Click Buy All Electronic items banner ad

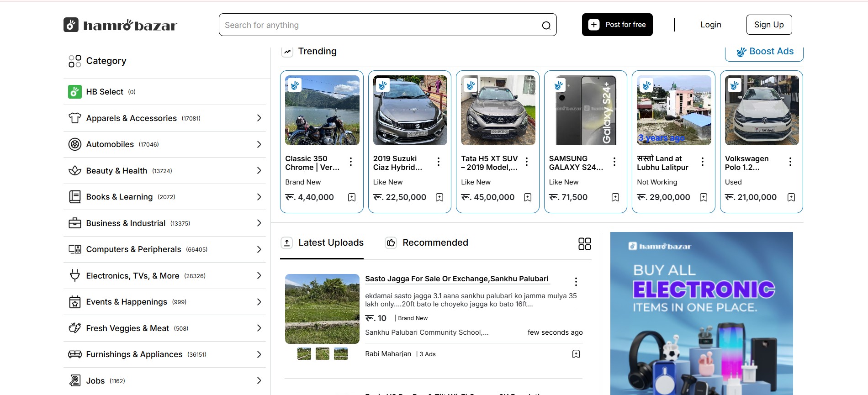[x=702, y=313]
